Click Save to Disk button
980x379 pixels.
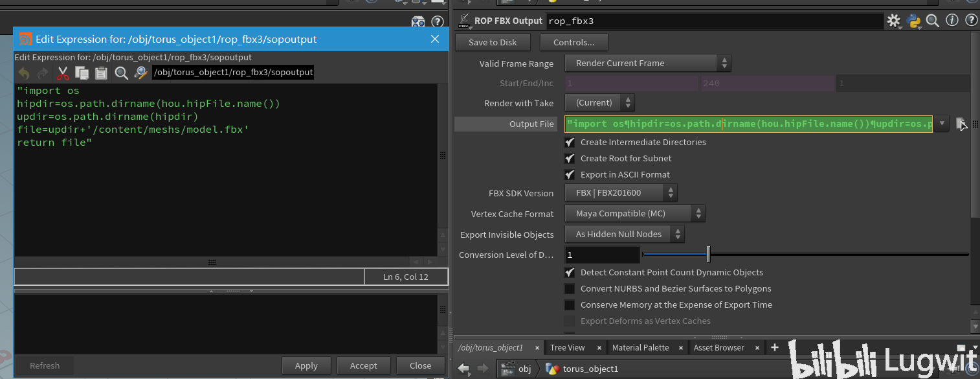tap(493, 43)
